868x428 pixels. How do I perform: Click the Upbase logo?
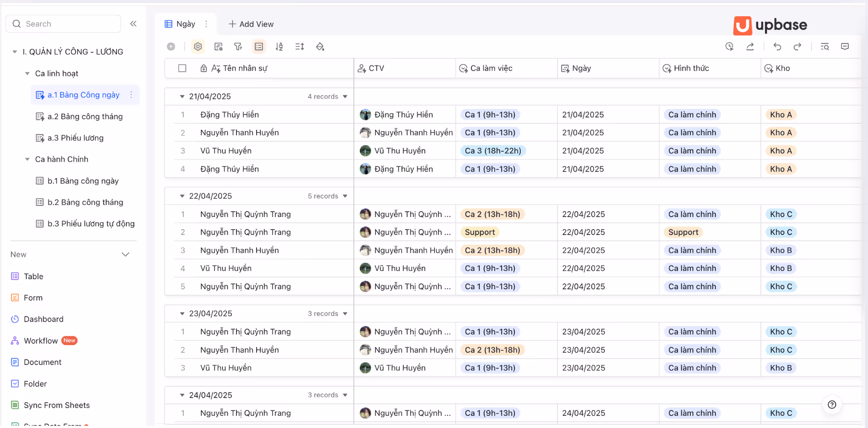[770, 25]
